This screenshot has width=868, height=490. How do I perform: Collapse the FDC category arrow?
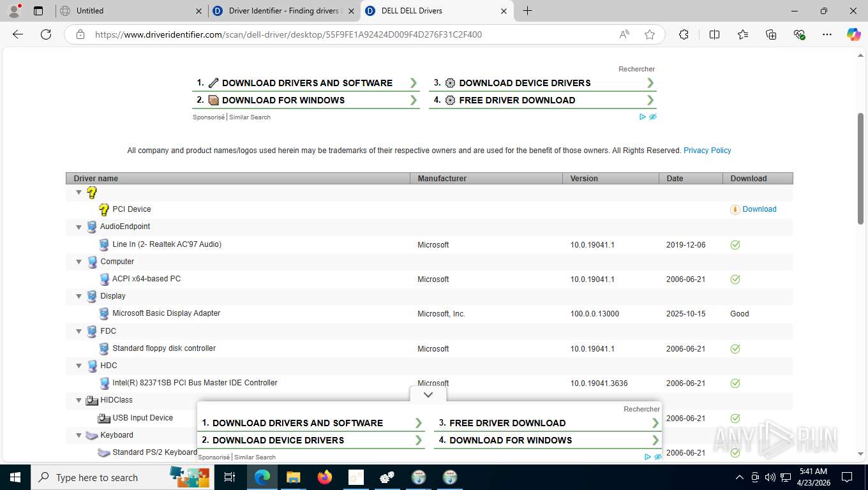(x=79, y=331)
